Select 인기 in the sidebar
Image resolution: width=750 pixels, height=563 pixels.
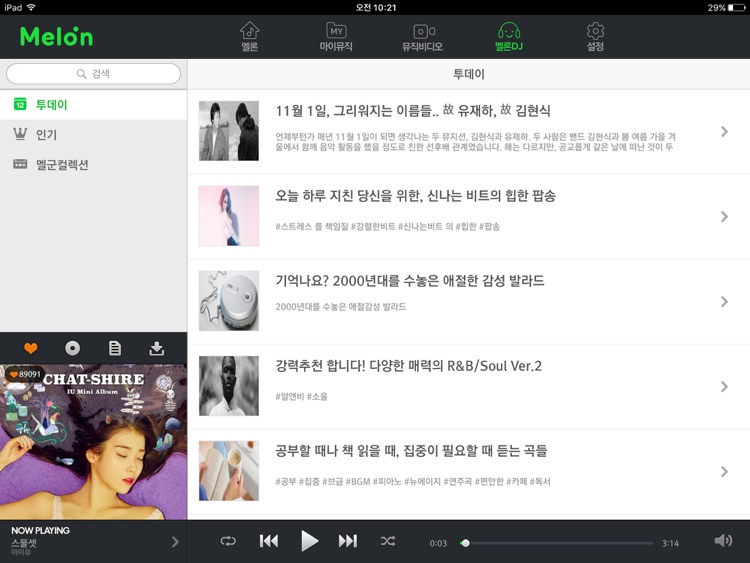(93, 135)
